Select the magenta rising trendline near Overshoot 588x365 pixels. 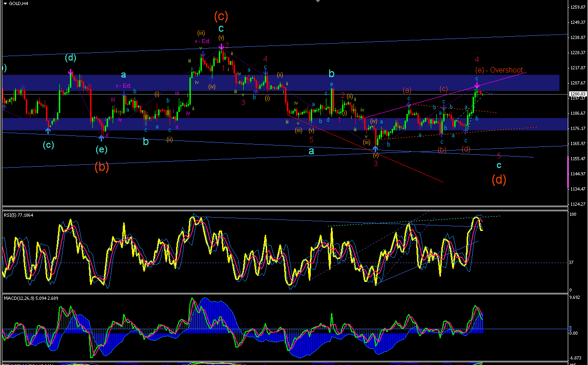[x=446, y=95]
